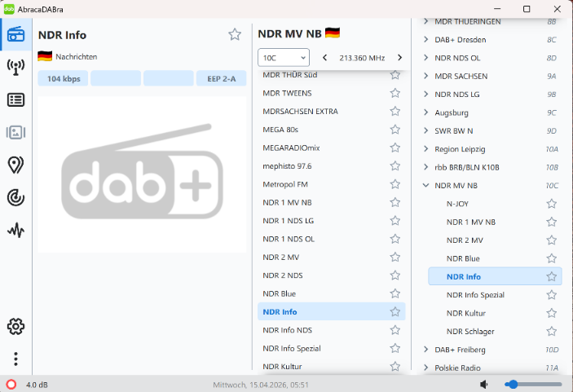Expand the SWR BW N ensemble
The height and width of the screenshot is (392, 573).
point(425,130)
